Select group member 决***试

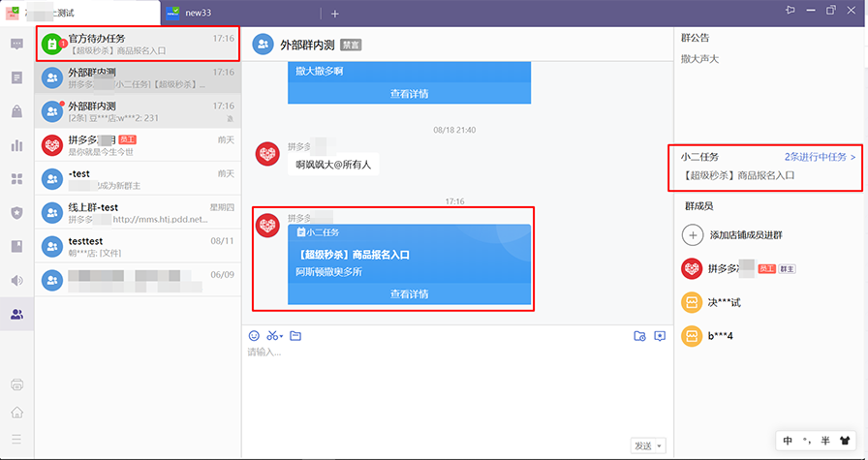[768, 303]
